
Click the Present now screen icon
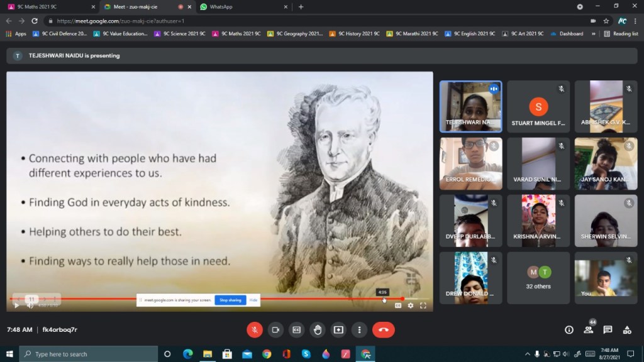tap(338, 329)
